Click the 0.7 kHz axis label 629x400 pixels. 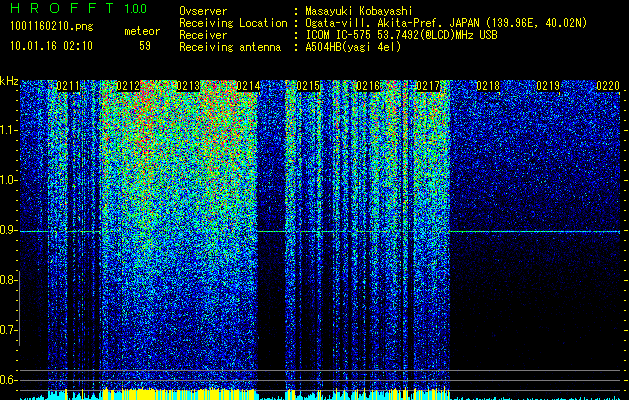tap(8, 330)
